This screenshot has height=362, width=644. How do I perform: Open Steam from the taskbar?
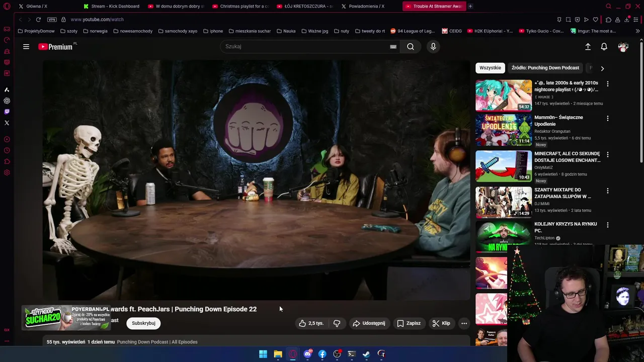click(366, 354)
